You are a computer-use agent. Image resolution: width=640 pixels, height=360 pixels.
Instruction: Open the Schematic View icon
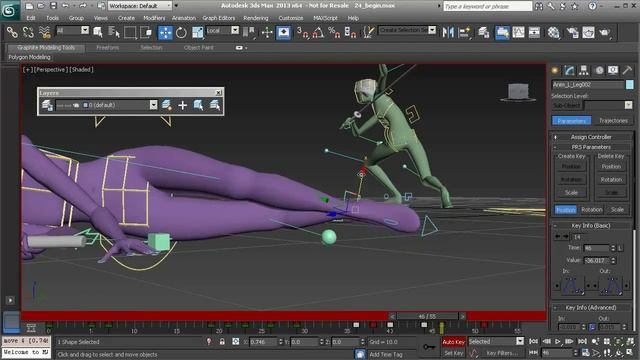[534, 32]
